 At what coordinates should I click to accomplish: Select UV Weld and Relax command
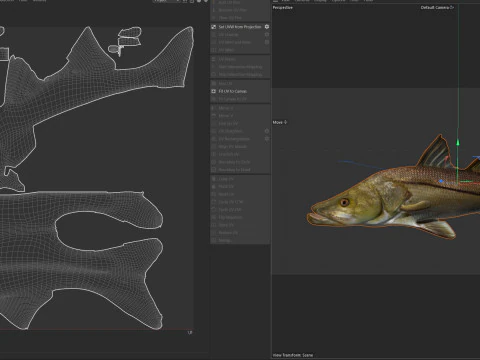coord(231,42)
